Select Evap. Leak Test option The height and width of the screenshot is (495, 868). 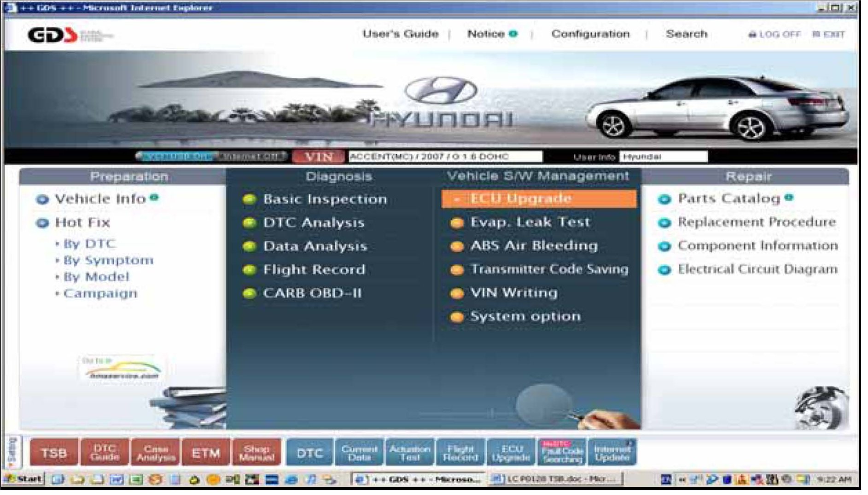point(530,222)
